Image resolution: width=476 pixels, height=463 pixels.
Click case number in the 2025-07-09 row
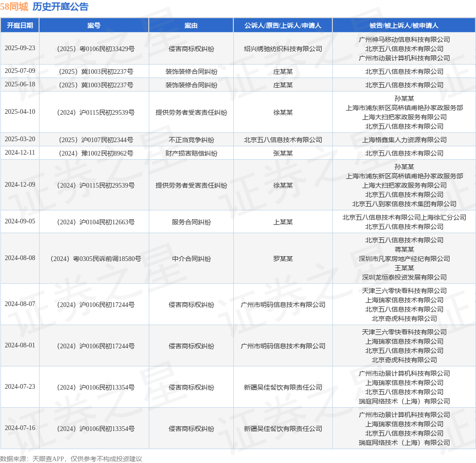click(x=96, y=72)
